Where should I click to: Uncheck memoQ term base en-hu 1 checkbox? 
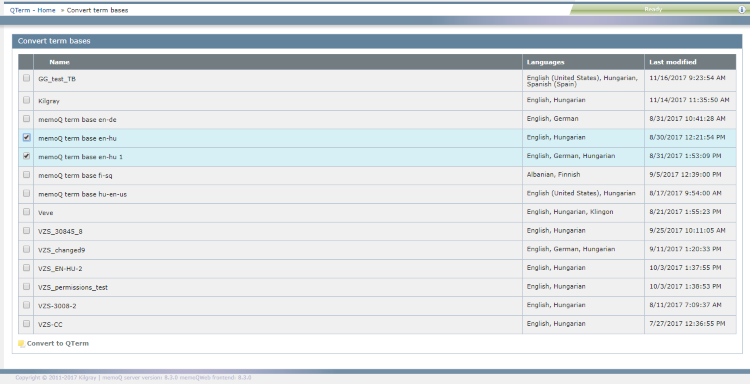point(26,156)
